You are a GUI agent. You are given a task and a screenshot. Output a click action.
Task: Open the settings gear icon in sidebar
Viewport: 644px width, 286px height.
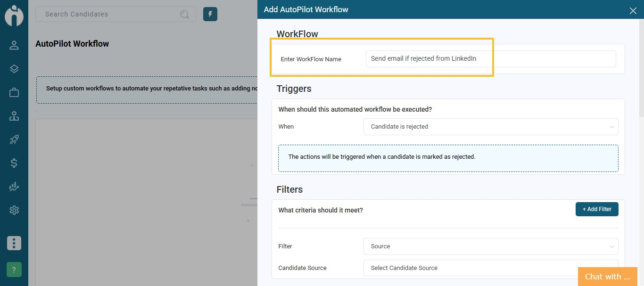[14, 210]
